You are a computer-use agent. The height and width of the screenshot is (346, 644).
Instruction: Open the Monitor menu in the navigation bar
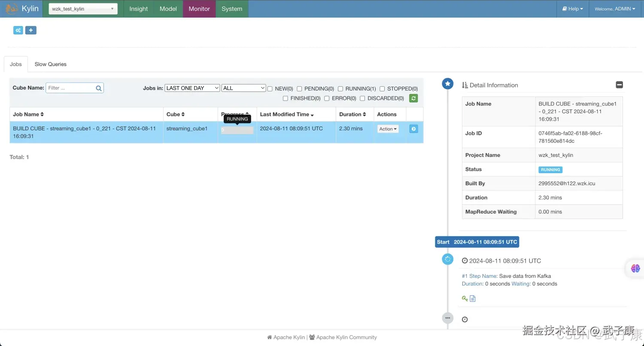pyautogui.click(x=199, y=9)
